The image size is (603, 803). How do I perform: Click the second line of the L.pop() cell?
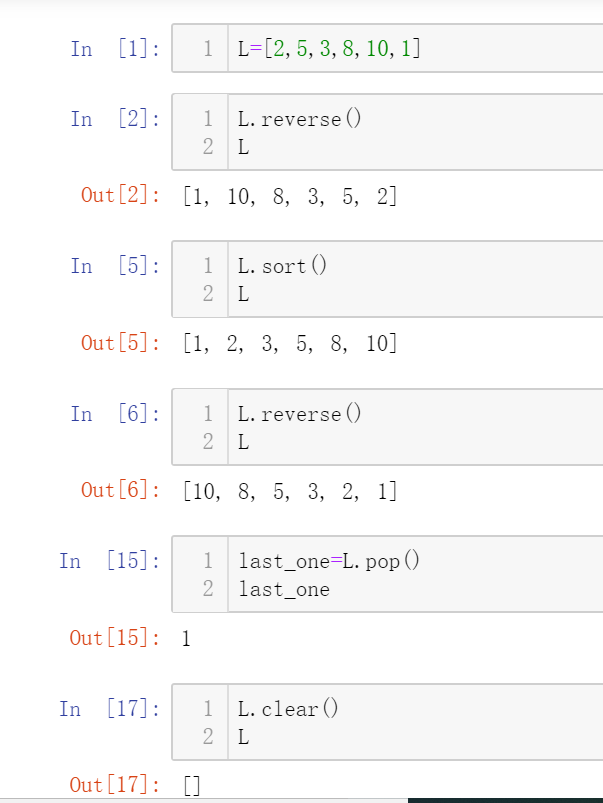(x=284, y=589)
